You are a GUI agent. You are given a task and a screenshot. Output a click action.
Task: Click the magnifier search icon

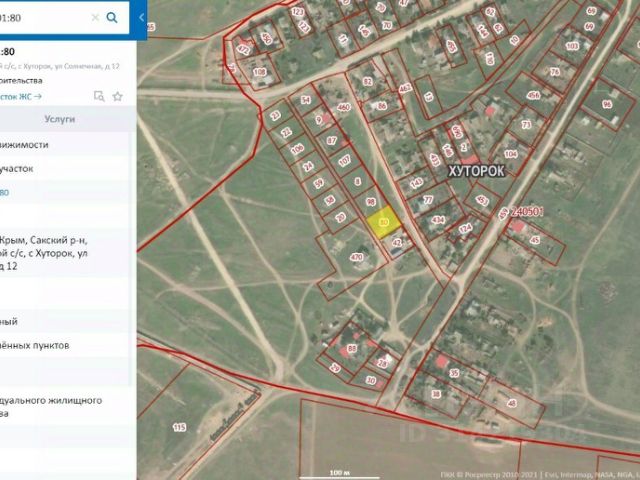pyautogui.click(x=111, y=18)
